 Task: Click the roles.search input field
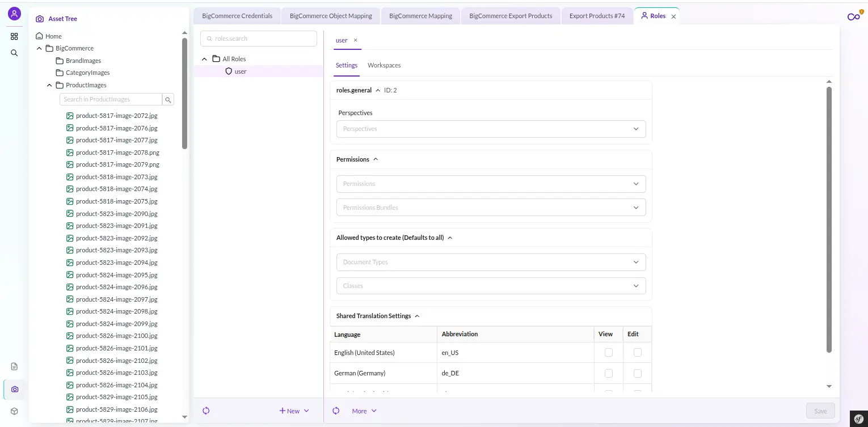coord(259,39)
